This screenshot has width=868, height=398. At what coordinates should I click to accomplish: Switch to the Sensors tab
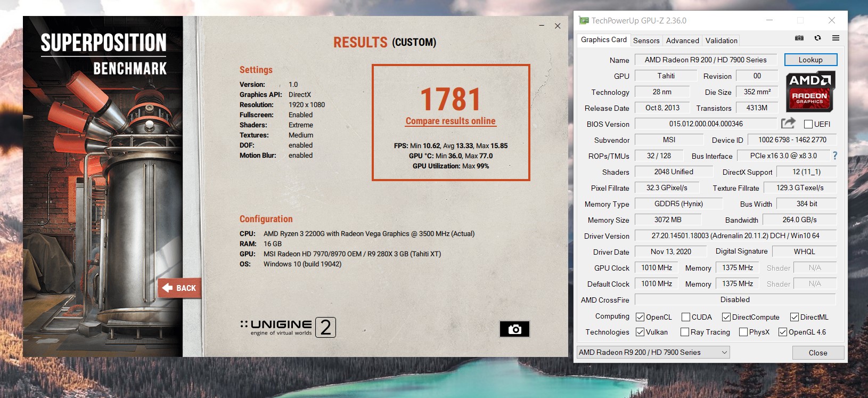[646, 40]
